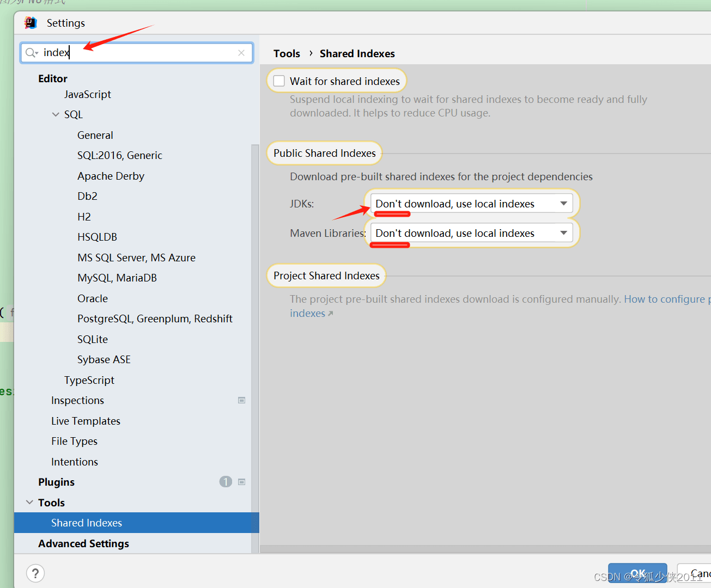Select PostgreSQL, Greenplum, Redshift item
The width and height of the screenshot is (711, 588).
coord(155,318)
